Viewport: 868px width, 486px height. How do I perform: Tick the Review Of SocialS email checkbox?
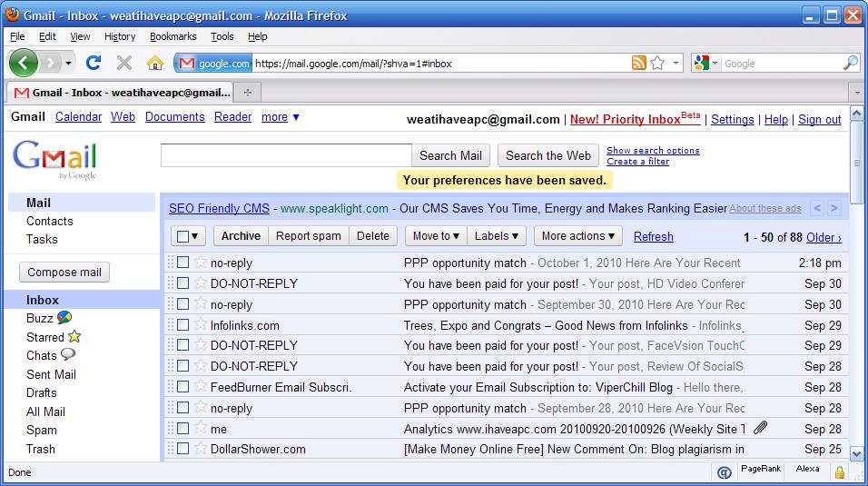[183, 366]
